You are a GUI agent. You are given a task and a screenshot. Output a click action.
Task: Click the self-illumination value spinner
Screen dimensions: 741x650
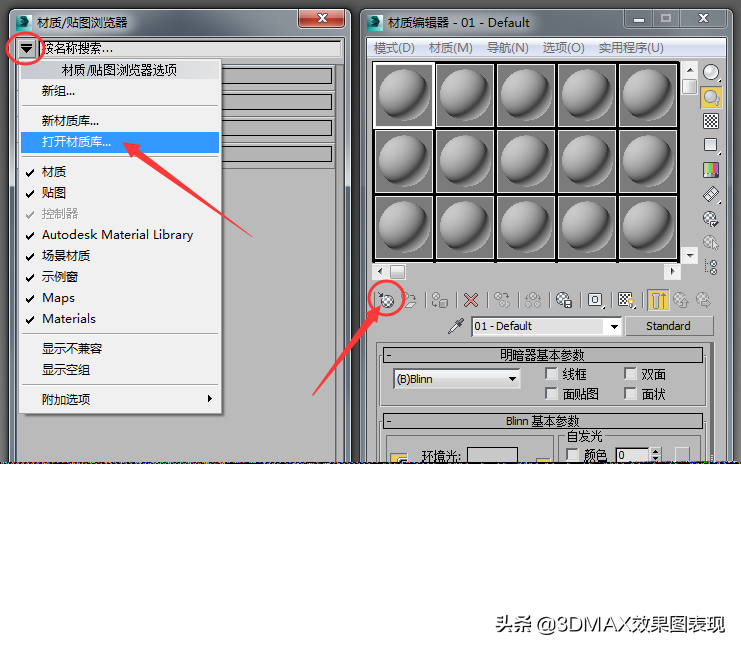point(655,455)
